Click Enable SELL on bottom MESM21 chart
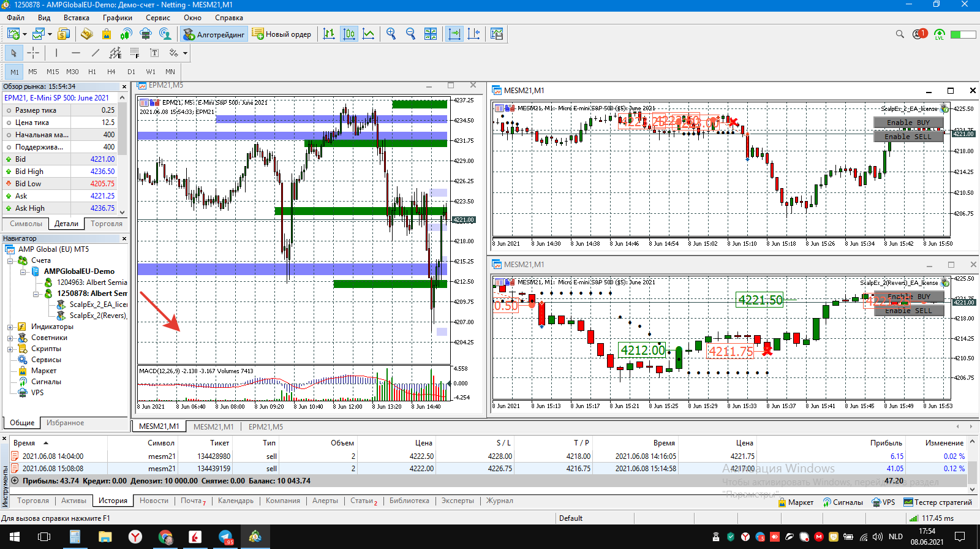 908,311
